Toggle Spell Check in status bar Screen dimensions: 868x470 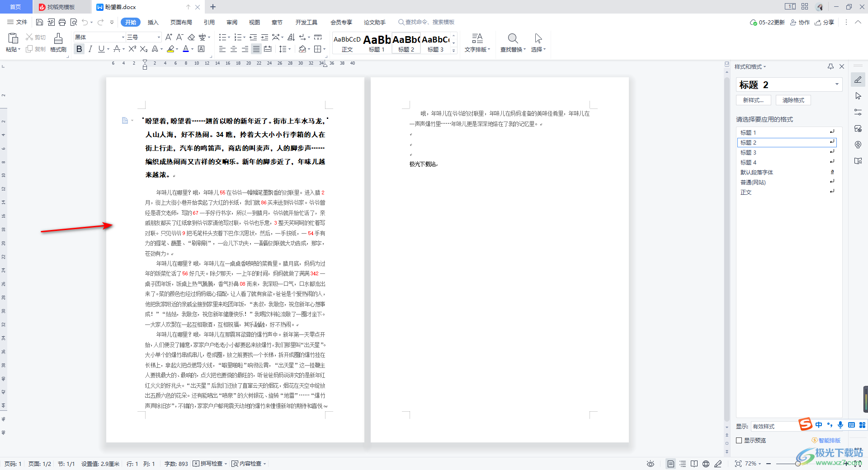[x=209, y=464]
